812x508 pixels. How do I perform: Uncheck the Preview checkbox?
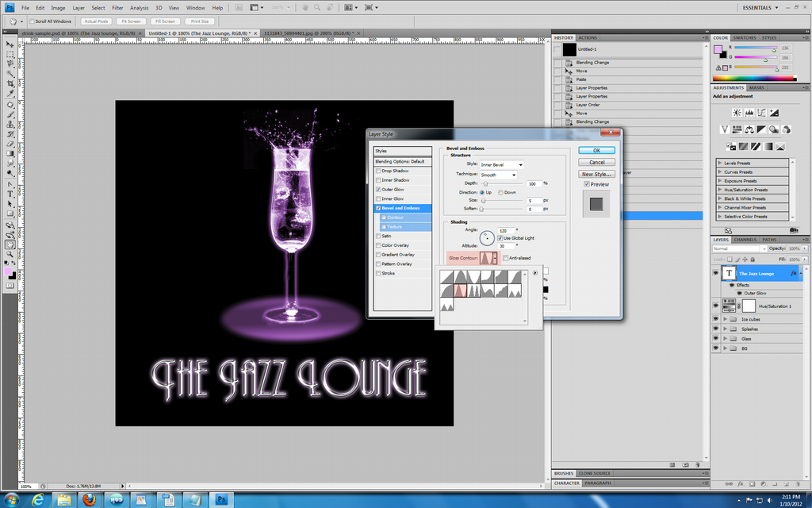[587, 184]
